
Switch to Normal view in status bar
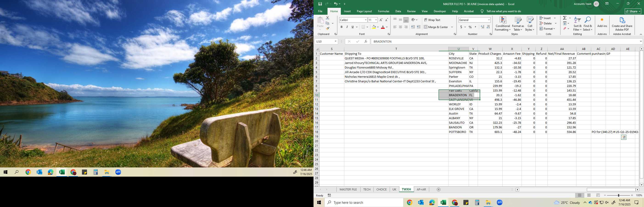tap(580, 195)
